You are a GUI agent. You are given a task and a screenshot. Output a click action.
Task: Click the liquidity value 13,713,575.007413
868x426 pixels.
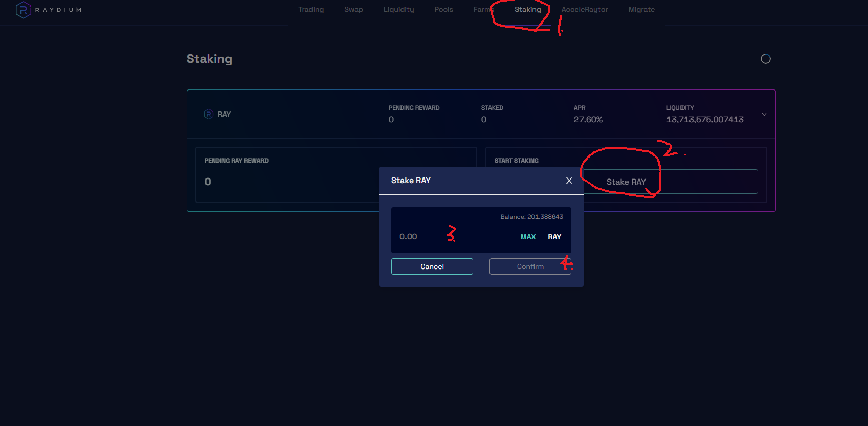(705, 120)
